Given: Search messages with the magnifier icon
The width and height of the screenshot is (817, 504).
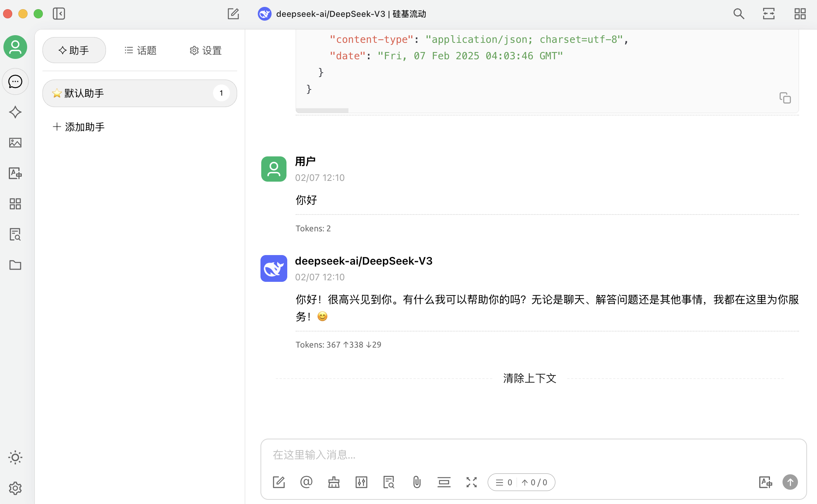Looking at the screenshot, I should [739, 14].
